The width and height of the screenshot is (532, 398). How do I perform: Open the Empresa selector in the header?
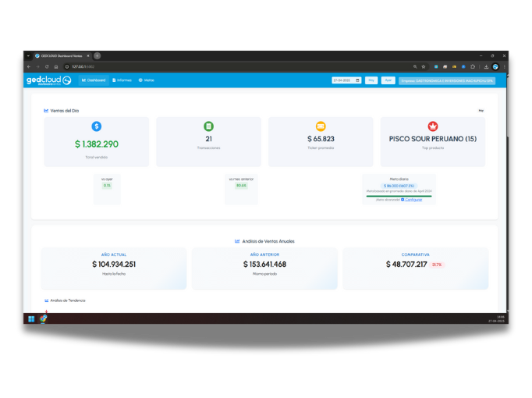tap(446, 80)
